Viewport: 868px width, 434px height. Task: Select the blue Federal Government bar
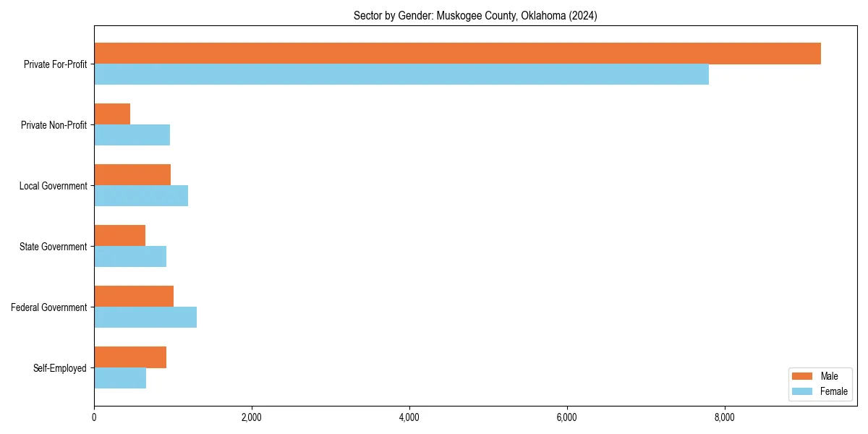tap(145, 316)
